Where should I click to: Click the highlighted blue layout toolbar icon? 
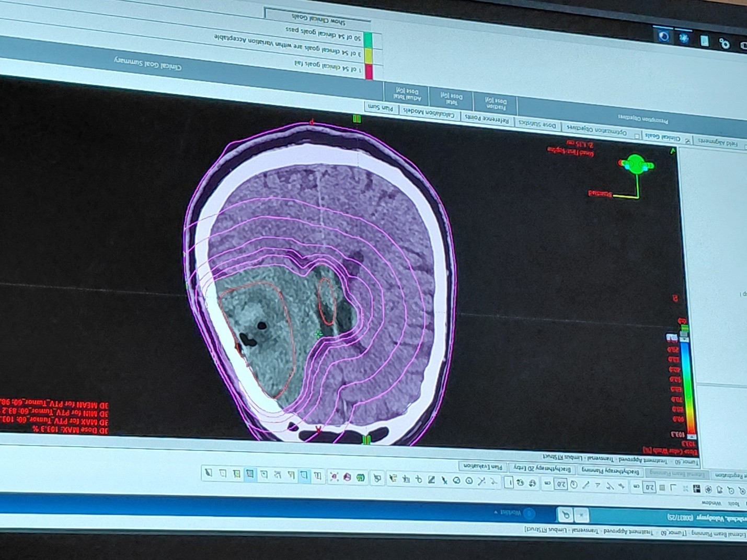click(x=250, y=474)
